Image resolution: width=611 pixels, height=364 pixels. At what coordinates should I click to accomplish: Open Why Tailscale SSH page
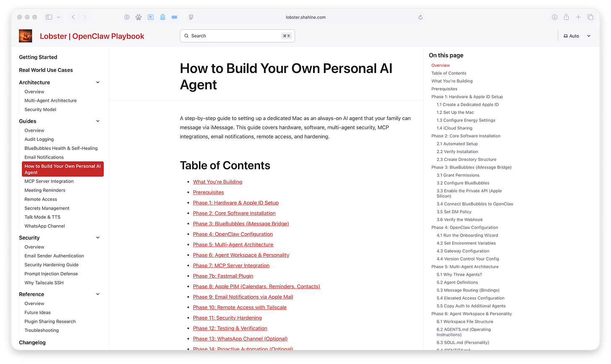pos(44,283)
